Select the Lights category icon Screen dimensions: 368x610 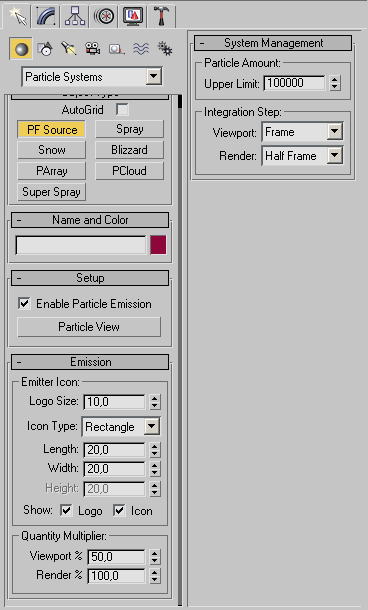pos(69,49)
